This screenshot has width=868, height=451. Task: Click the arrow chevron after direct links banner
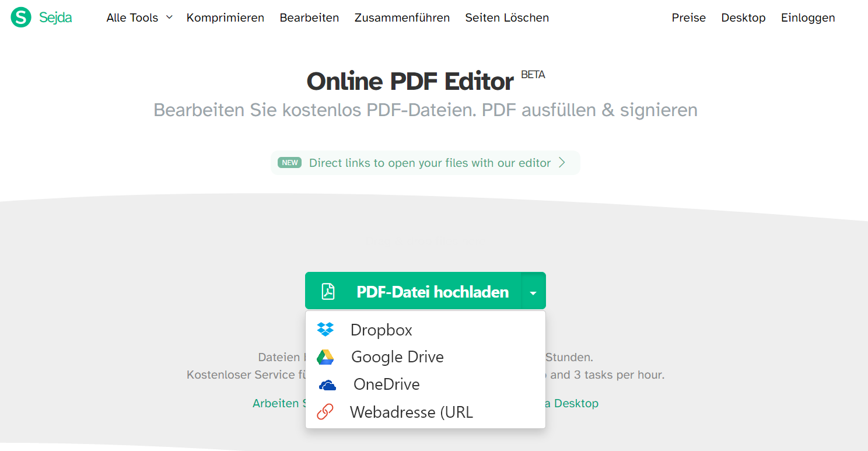click(562, 163)
